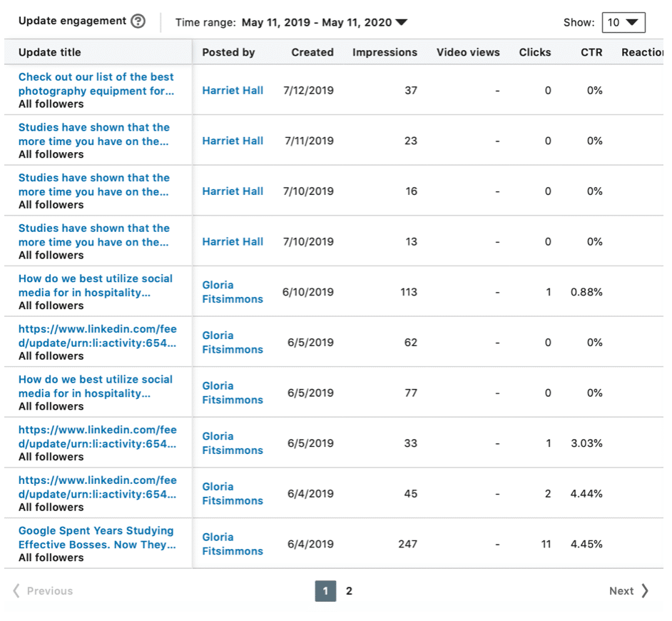Open the photography equipment update title

pyautogui.click(x=96, y=84)
